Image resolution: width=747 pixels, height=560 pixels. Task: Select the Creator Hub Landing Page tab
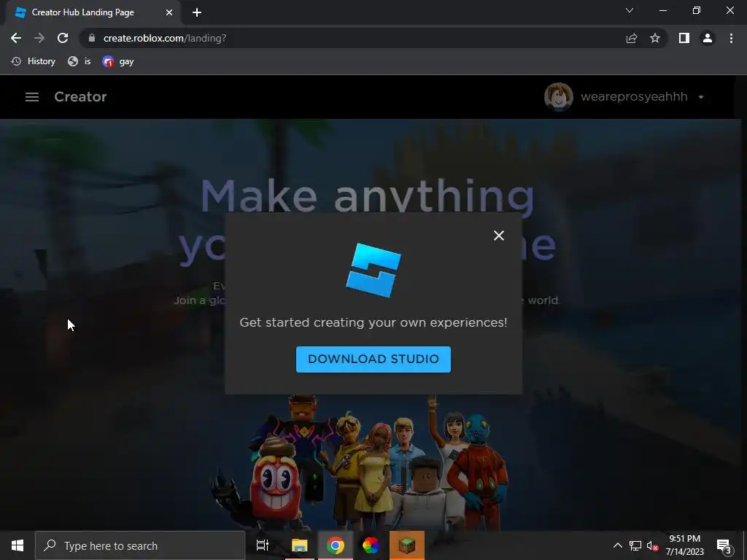[x=93, y=12]
